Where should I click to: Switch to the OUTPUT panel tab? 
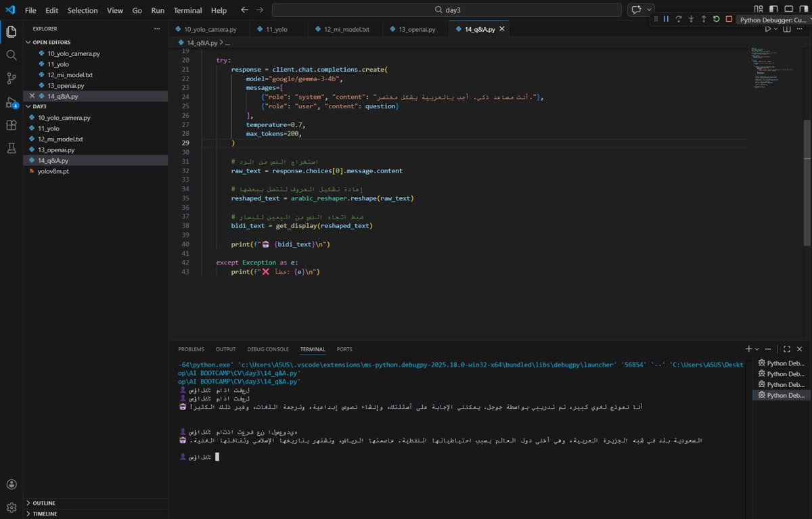click(225, 349)
